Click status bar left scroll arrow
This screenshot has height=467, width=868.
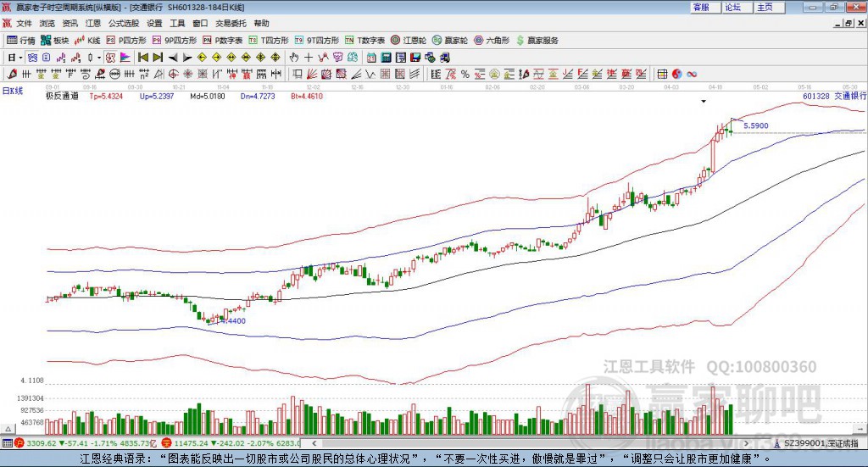click(x=314, y=443)
